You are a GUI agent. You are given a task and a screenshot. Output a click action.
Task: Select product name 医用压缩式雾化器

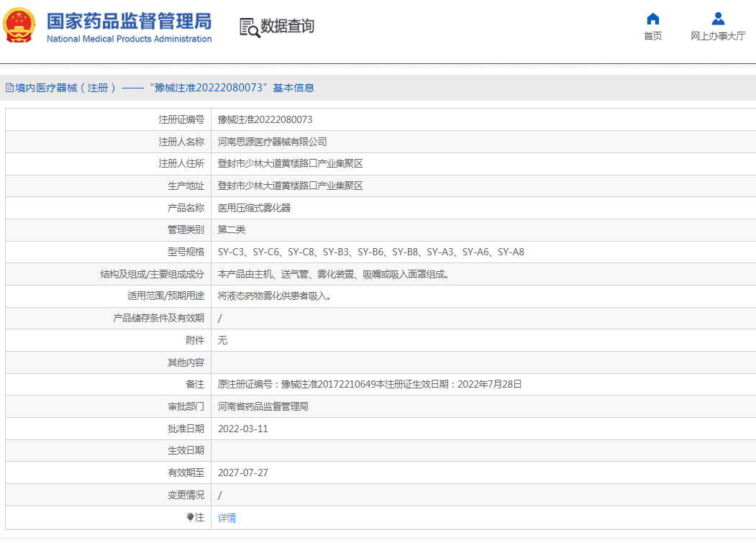[x=254, y=208]
